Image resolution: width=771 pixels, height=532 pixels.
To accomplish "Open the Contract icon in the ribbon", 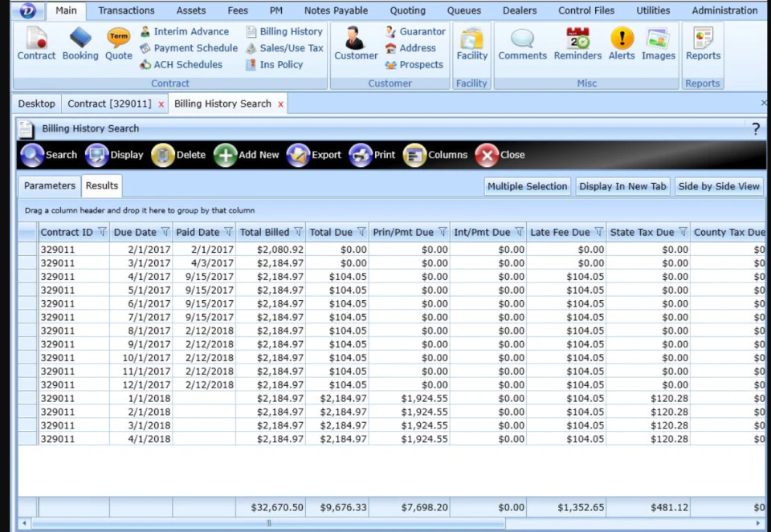I will click(x=36, y=39).
